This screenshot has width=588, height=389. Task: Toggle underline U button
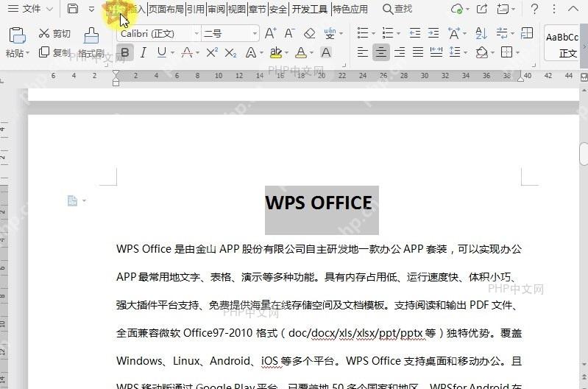click(162, 52)
